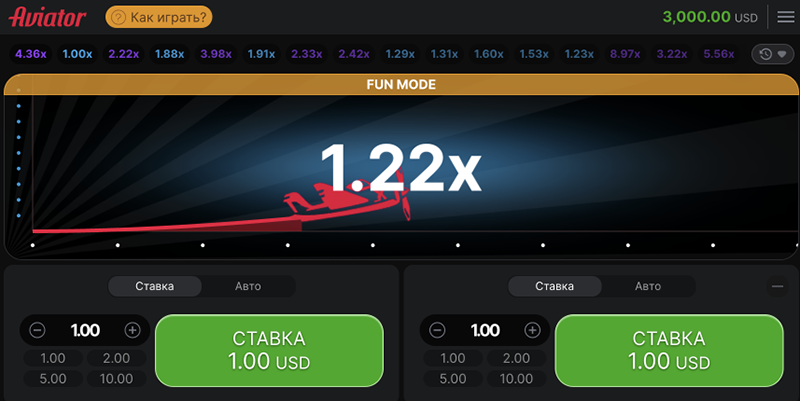800x401 pixels.
Task: Increase right bet with plus icon
Action: click(533, 330)
